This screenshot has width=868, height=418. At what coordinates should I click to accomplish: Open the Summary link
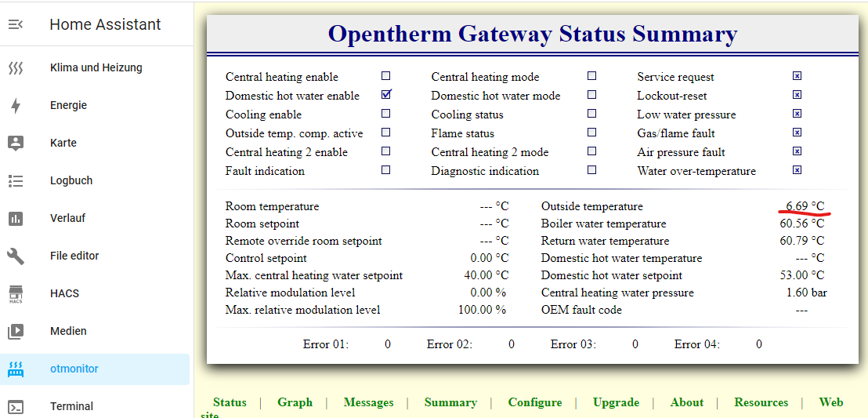450,402
